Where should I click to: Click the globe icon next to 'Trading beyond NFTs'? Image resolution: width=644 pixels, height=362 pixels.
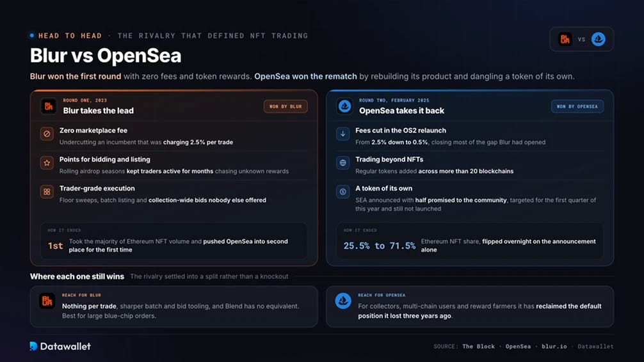[342, 163]
